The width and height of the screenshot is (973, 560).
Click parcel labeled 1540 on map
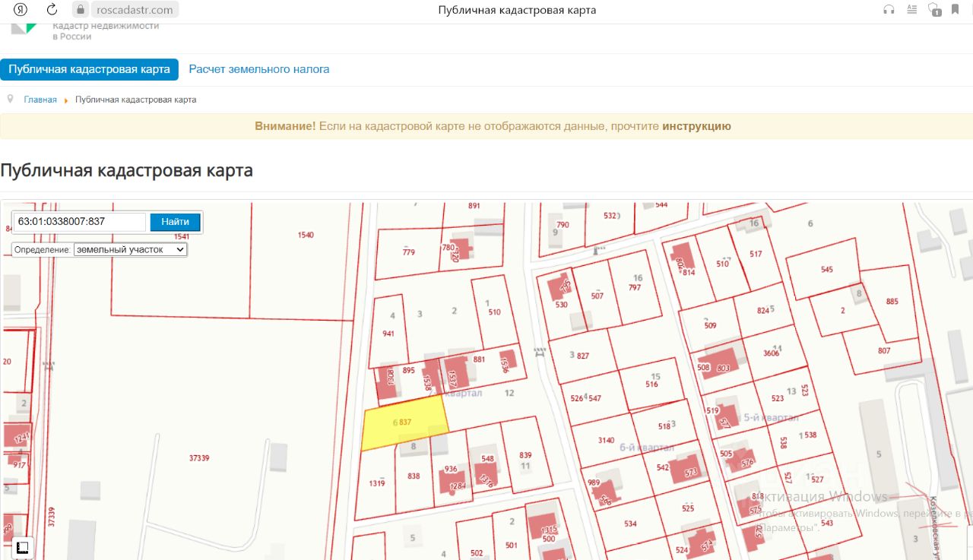pos(306,236)
